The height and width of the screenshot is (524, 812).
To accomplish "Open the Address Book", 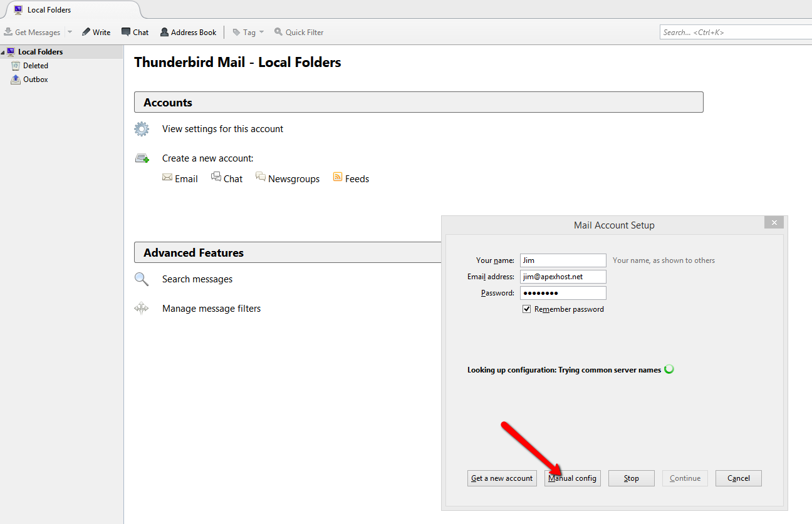I will [x=188, y=32].
